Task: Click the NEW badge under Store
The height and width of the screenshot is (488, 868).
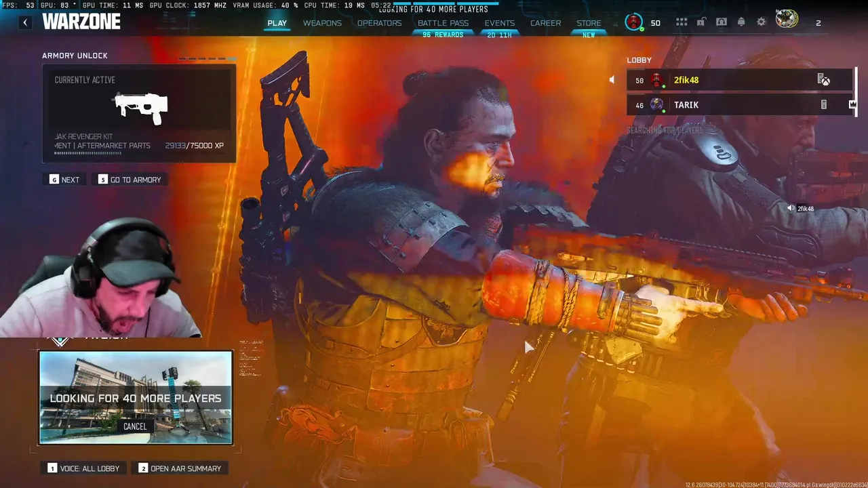Action: click(x=589, y=35)
